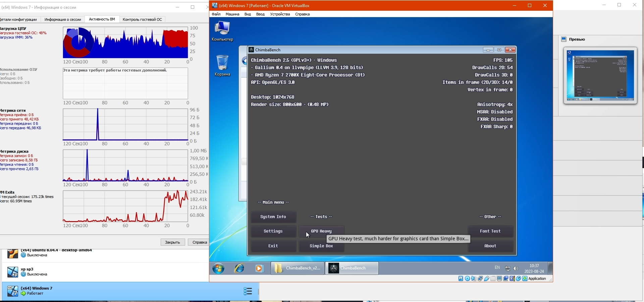
Task: Open the Windows 7 VM tools list menu
Action: click(248, 291)
